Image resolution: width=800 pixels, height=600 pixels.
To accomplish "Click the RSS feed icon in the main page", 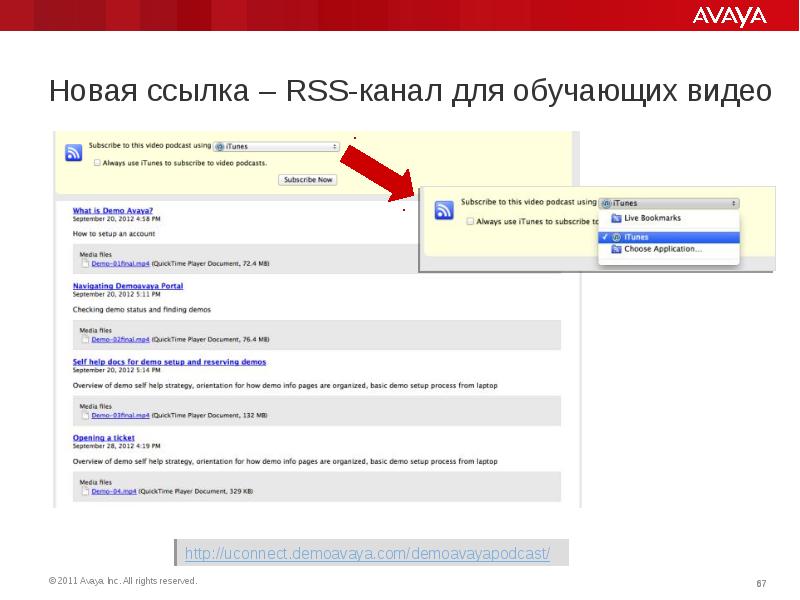I will click(73, 152).
